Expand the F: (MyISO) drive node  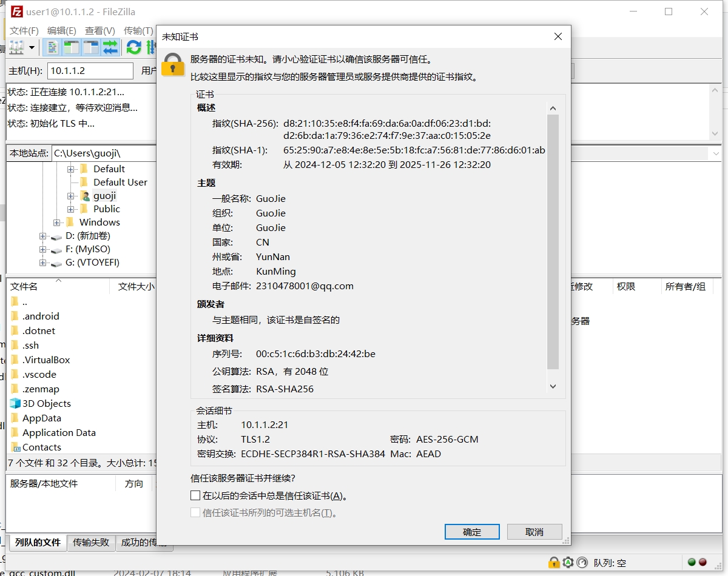42,249
